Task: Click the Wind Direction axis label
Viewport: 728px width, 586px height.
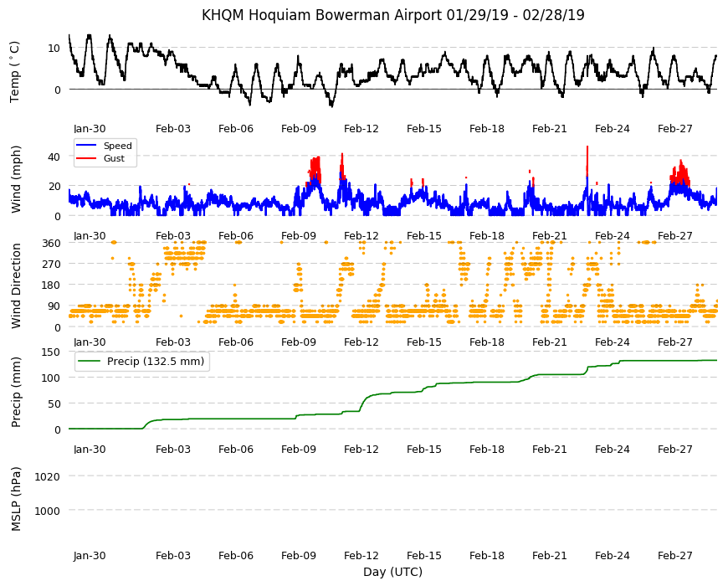Action: pos(16,285)
